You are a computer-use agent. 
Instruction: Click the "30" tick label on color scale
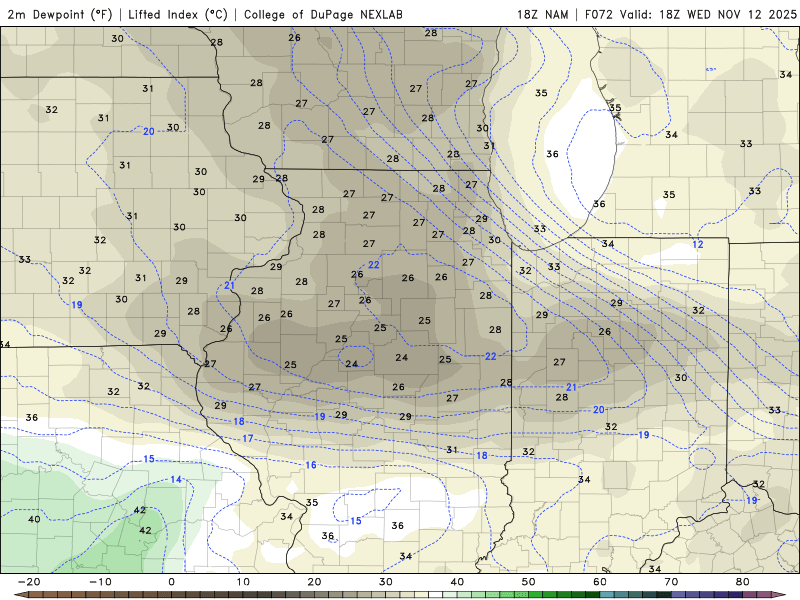point(386,582)
